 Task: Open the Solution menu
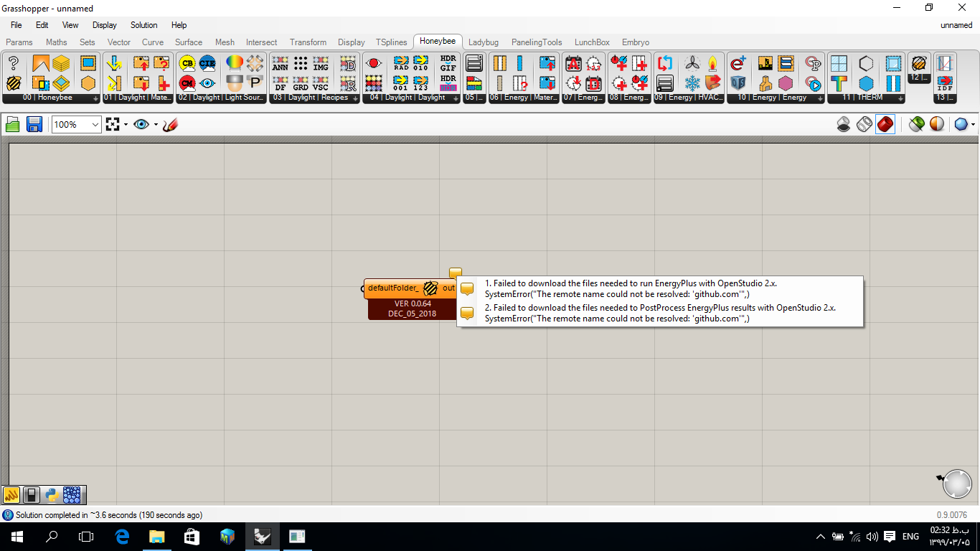click(x=143, y=25)
